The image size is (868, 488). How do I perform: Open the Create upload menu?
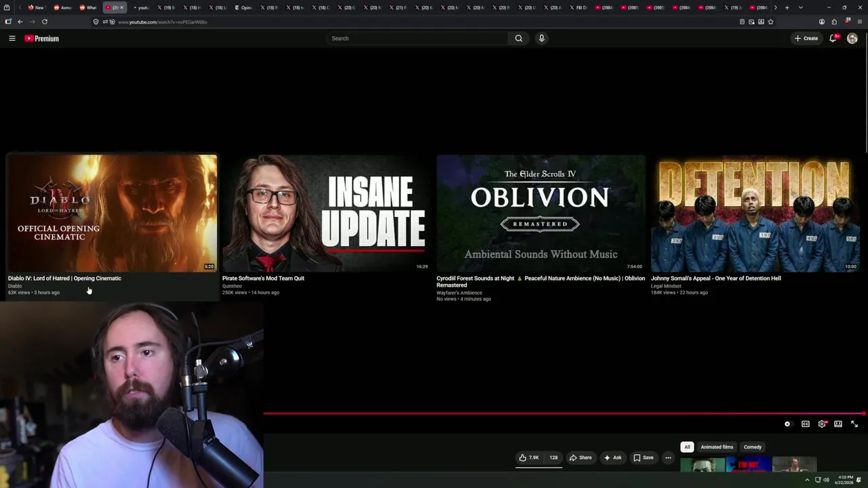[806, 39]
